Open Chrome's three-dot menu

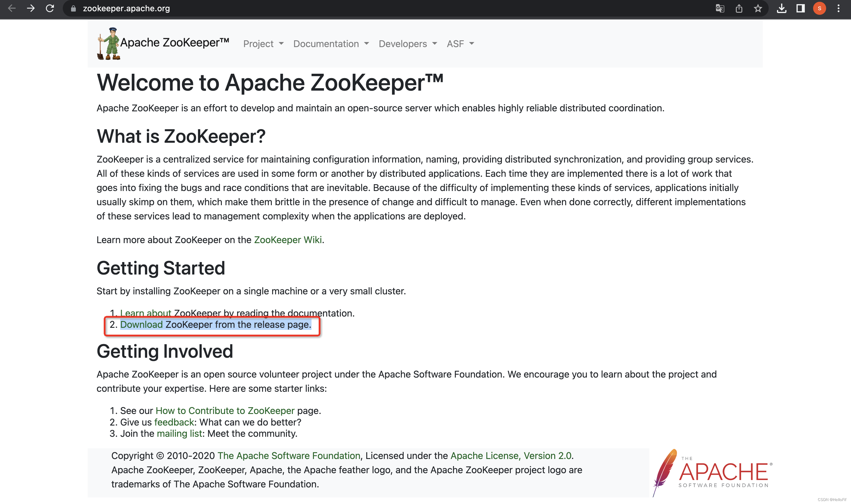click(x=838, y=9)
